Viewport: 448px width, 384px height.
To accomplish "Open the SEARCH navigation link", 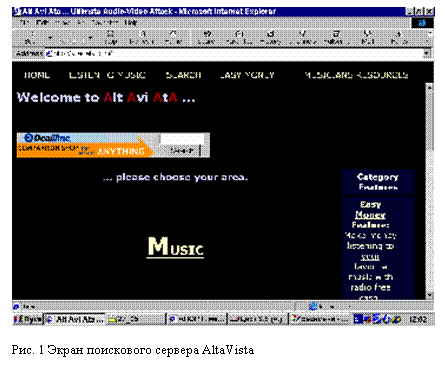I will coord(184,75).
